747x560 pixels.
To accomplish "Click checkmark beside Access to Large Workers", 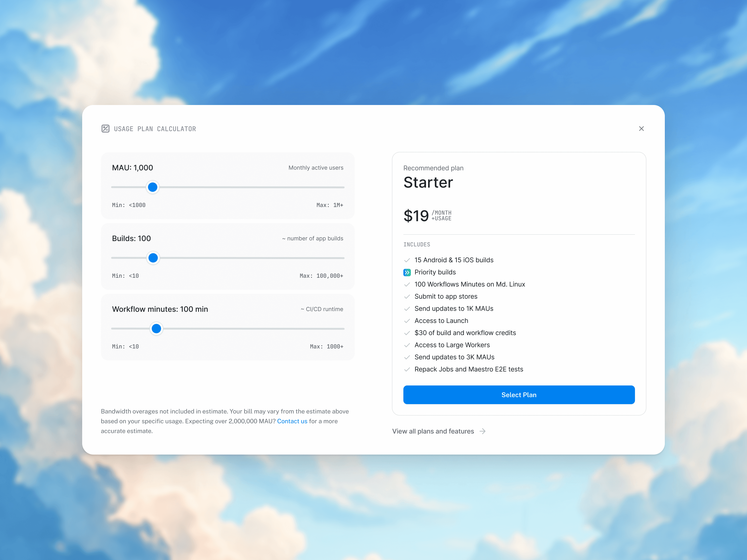I will click(x=407, y=345).
